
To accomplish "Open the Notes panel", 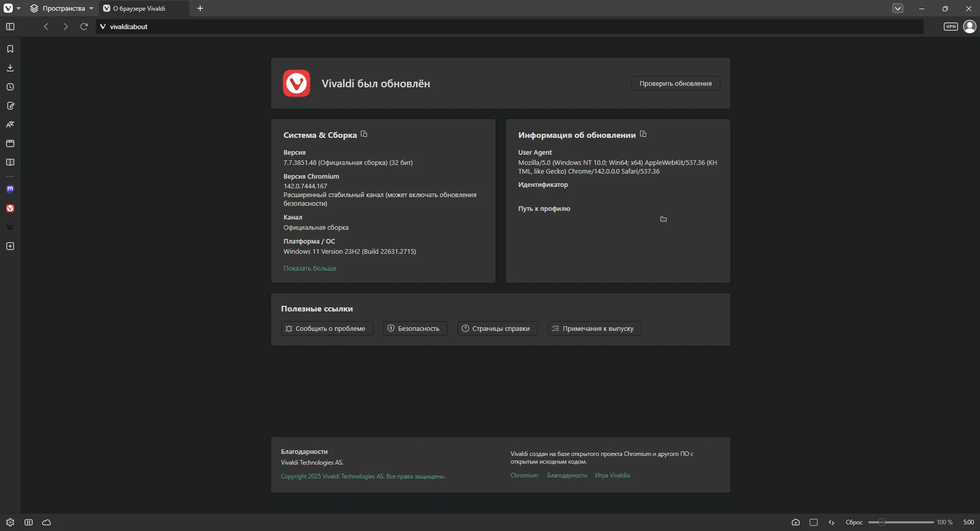I will (10, 106).
